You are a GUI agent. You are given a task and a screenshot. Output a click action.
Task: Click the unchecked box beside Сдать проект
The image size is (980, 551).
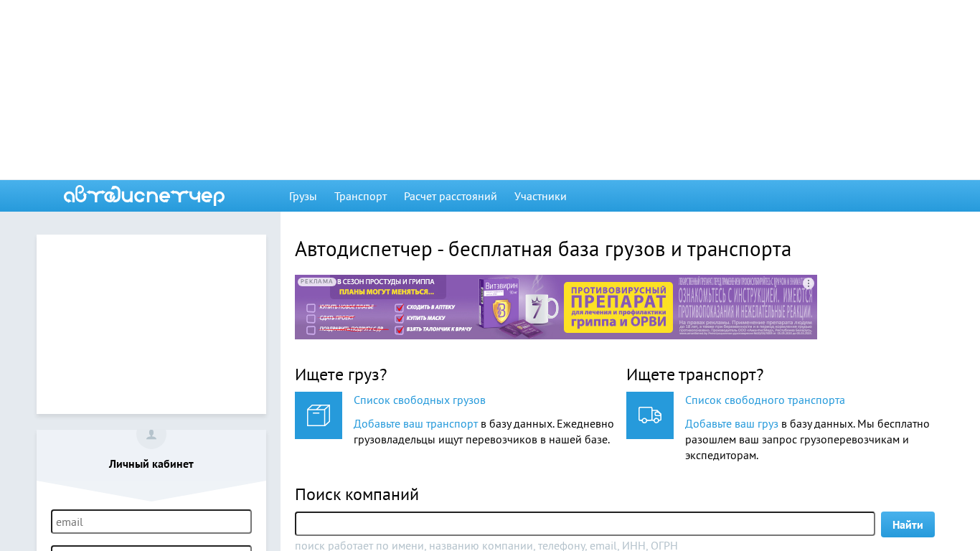(x=311, y=319)
